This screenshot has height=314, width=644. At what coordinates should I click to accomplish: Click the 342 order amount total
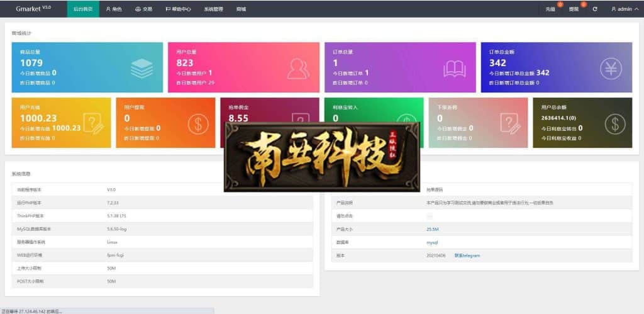pos(498,63)
